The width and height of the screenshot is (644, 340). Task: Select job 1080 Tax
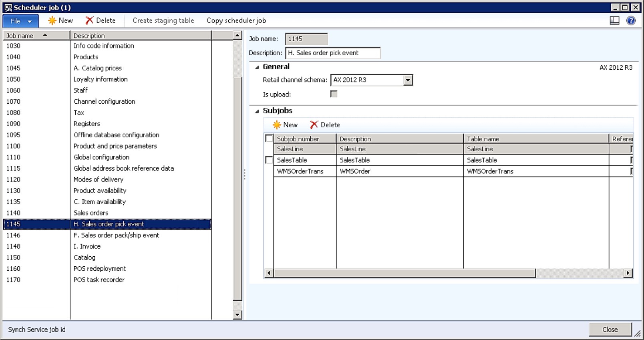[x=107, y=113]
